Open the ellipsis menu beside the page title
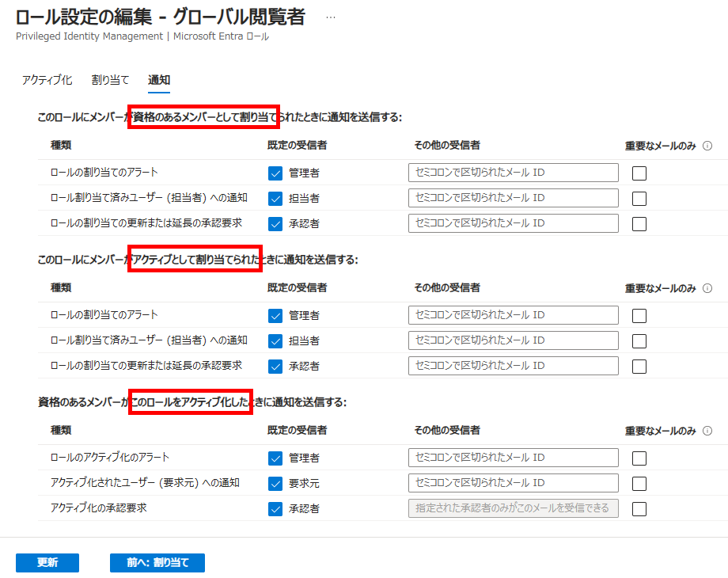This screenshot has width=728, height=578. (331, 17)
